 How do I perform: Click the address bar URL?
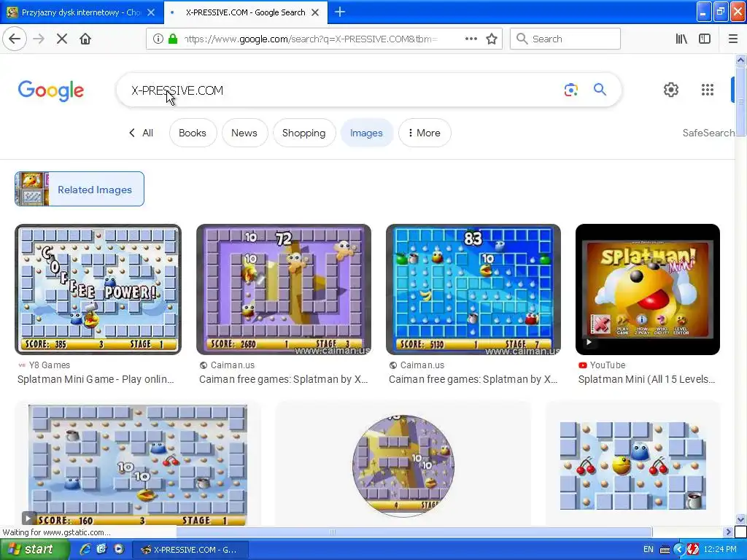click(311, 39)
